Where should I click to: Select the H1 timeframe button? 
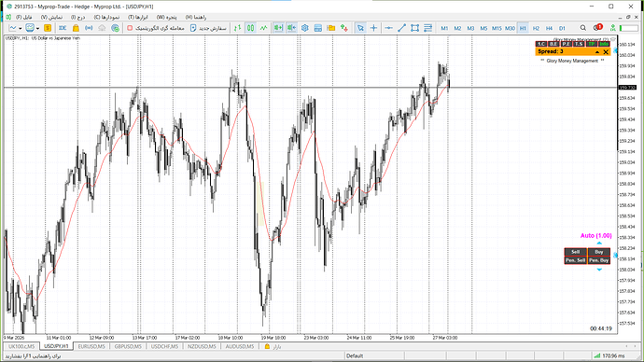[x=523, y=28]
